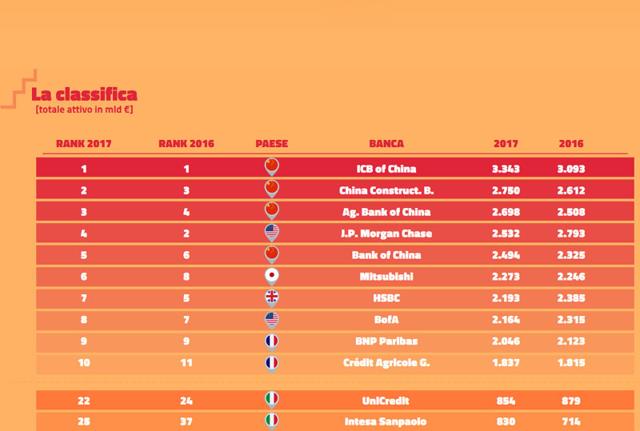Click the US flag pin in J.P. Morgan Chase row
640x431 pixels.
[271, 232]
